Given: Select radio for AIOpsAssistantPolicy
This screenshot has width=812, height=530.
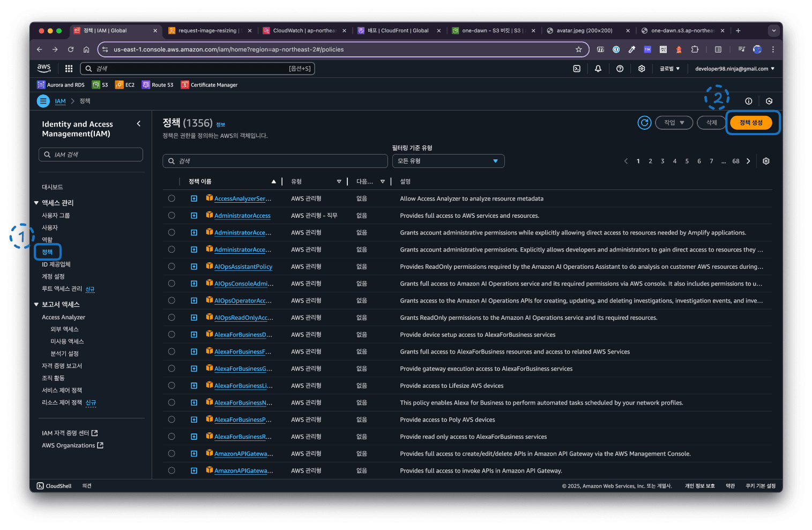Looking at the screenshot, I should click(x=172, y=267).
